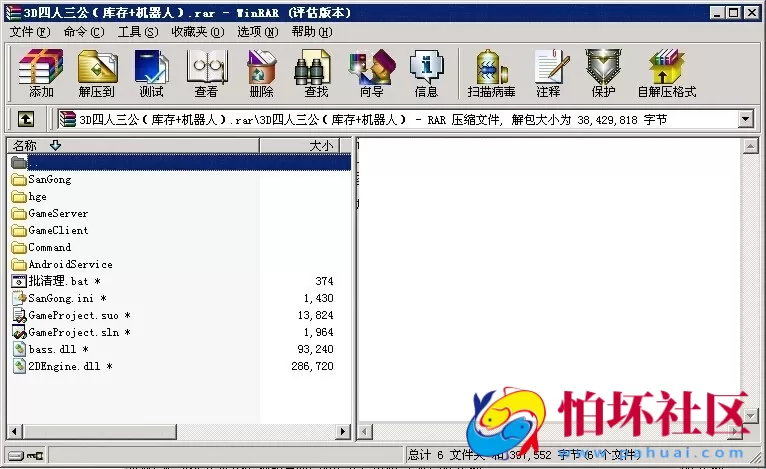
Task: Open the 帮助(H) menu
Action: click(312, 32)
